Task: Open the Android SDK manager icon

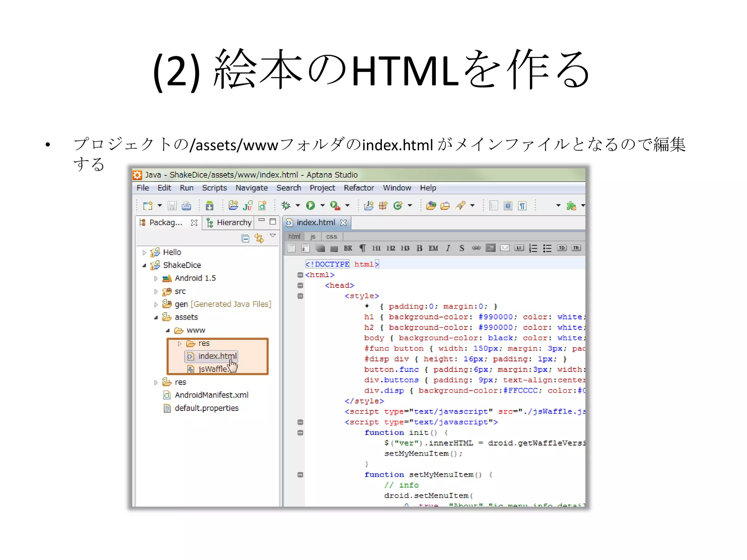Action: pyautogui.click(x=209, y=206)
